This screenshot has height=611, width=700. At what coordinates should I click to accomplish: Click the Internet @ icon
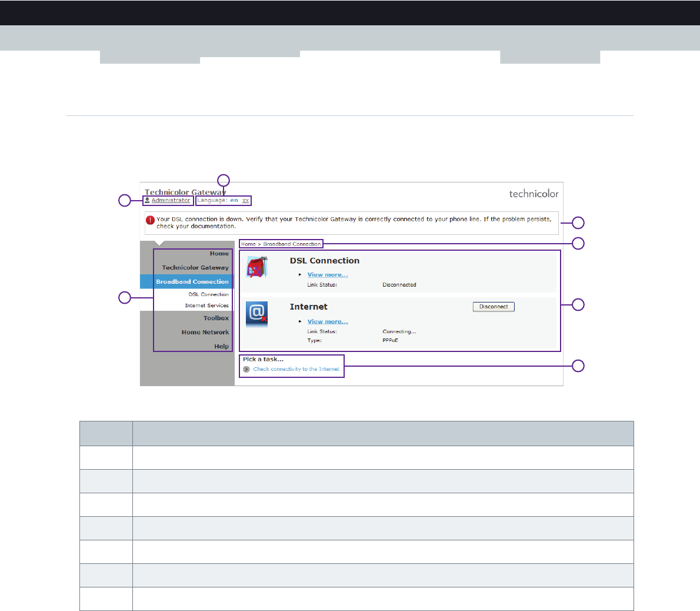(256, 314)
